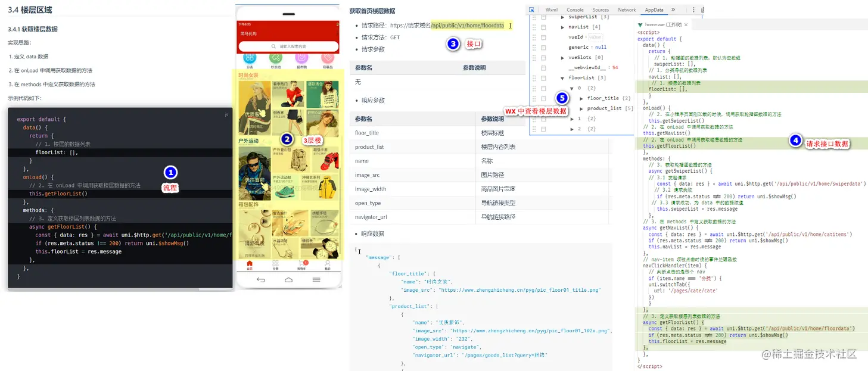
Task: Click the vueId value input field
Action: tap(596, 37)
